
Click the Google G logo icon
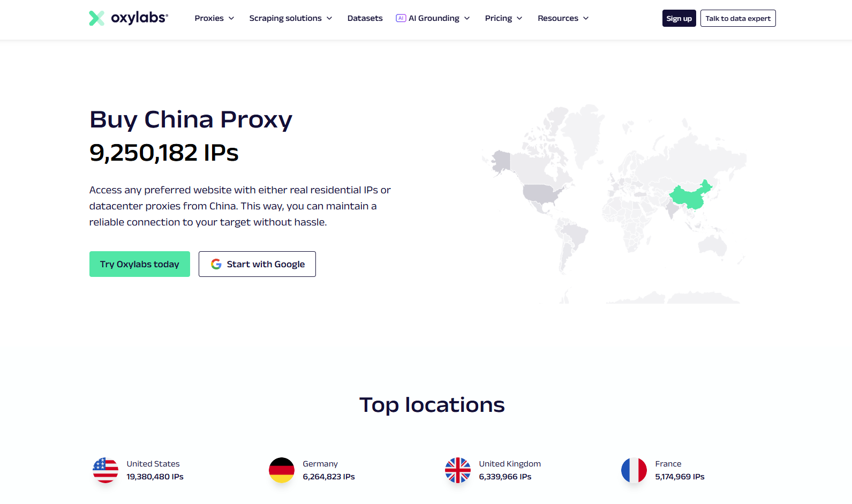(x=216, y=264)
